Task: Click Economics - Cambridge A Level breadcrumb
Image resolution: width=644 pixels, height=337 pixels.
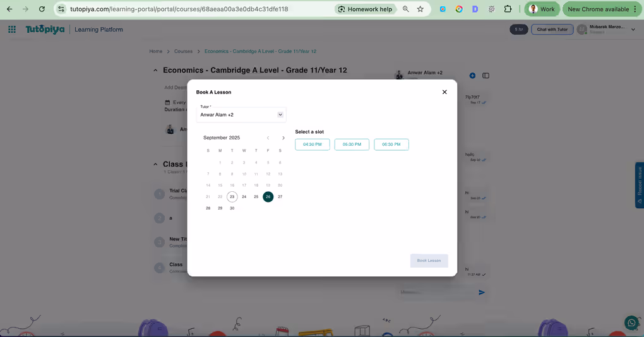Action: click(x=260, y=51)
